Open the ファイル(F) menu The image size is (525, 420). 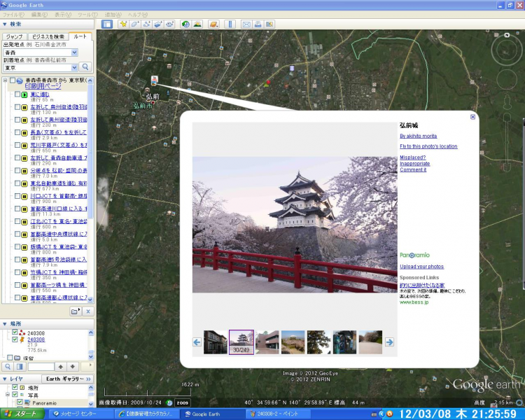coord(13,15)
